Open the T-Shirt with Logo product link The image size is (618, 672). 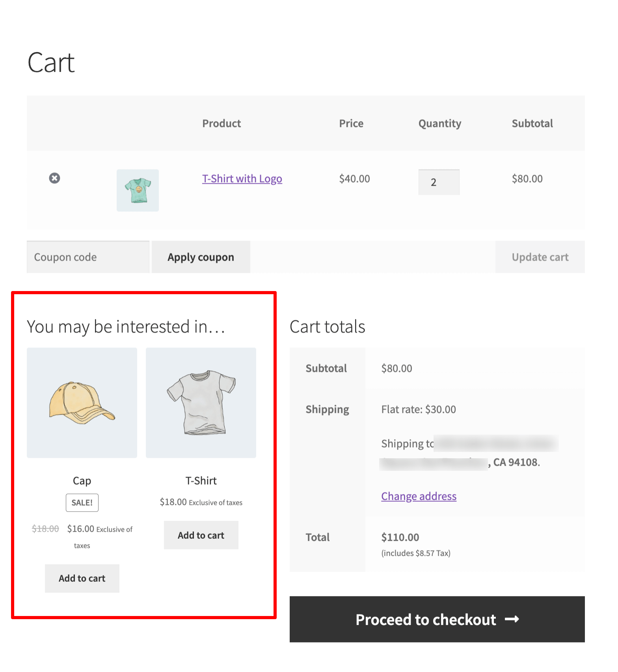(242, 179)
